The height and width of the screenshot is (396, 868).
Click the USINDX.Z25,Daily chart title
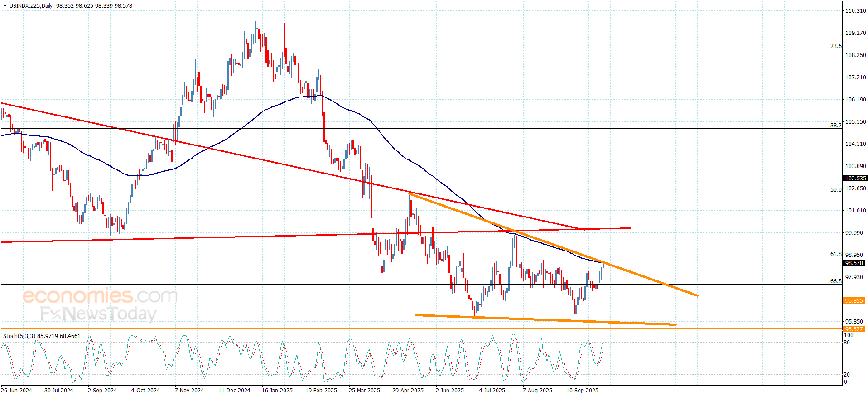pyautogui.click(x=31, y=6)
